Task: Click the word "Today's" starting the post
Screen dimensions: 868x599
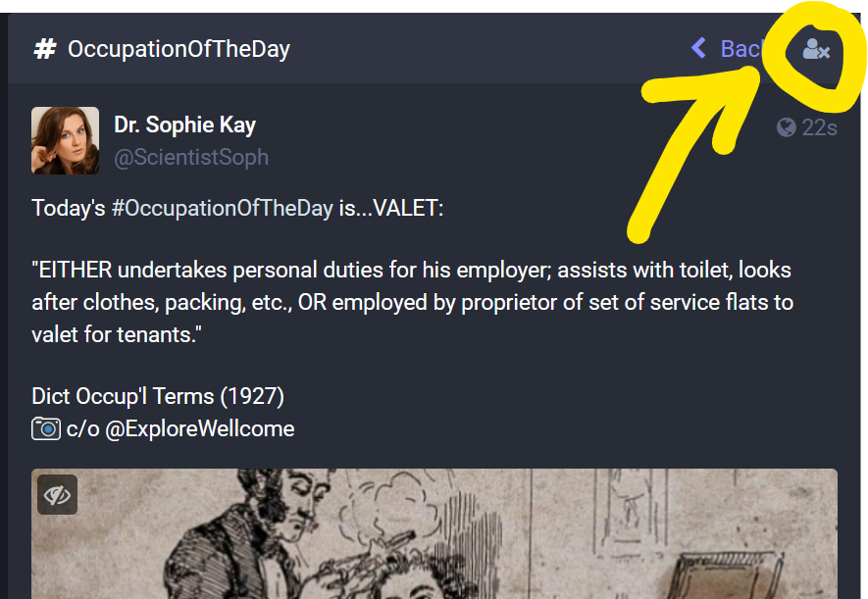Action: [x=69, y=209]
